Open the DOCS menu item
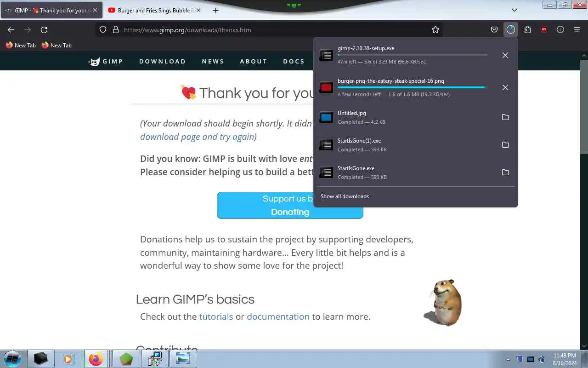 point(294,61)
